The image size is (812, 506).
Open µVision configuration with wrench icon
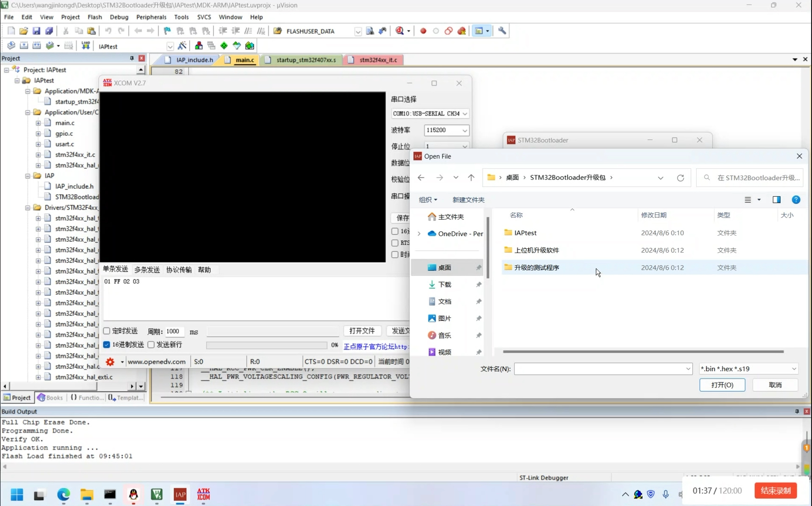(x=502, y=30)
